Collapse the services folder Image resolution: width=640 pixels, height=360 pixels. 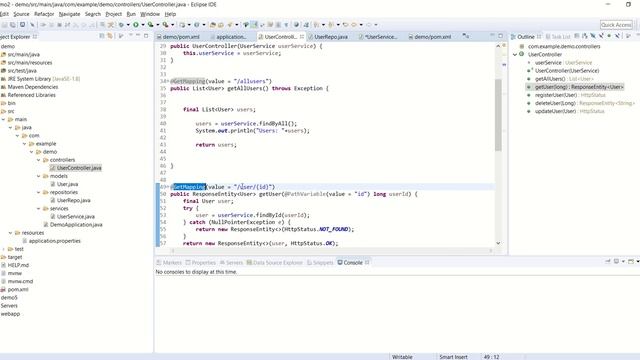pyautogui.click(x=39, y=209)
